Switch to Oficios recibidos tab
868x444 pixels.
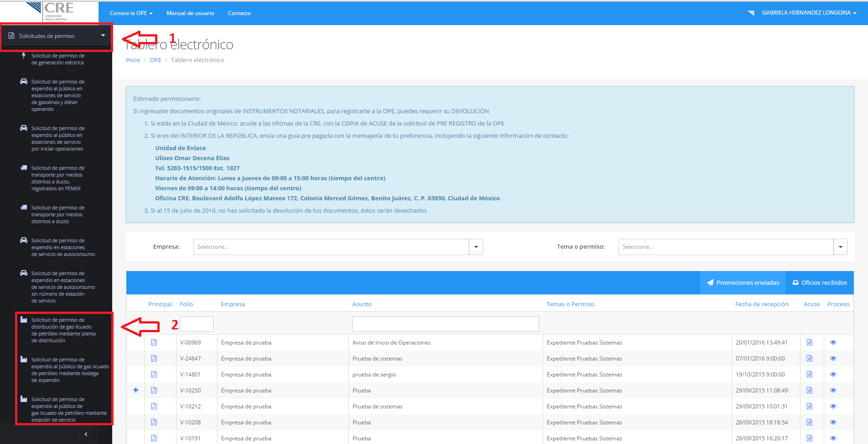820,282
